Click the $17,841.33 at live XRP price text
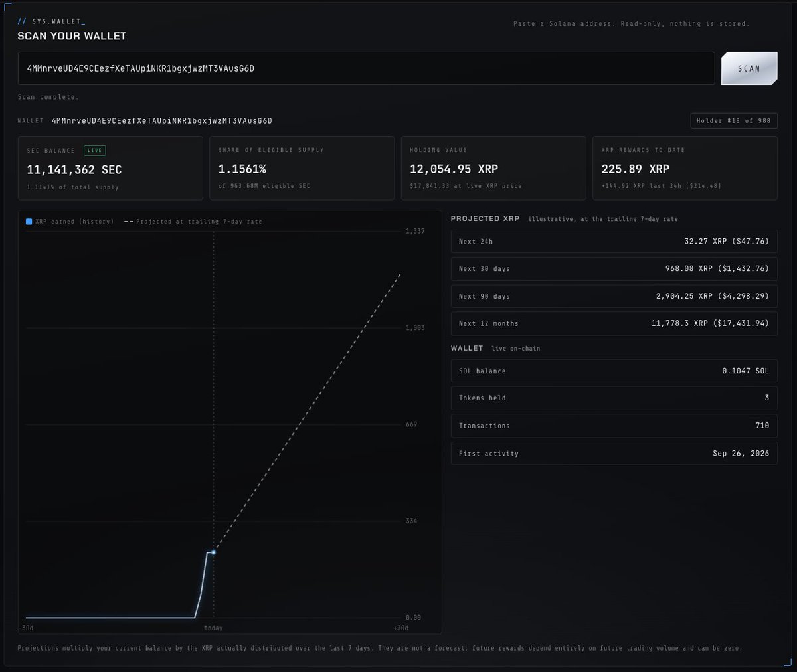The height and width of the screenshot is (672, 797). (466, 186)
